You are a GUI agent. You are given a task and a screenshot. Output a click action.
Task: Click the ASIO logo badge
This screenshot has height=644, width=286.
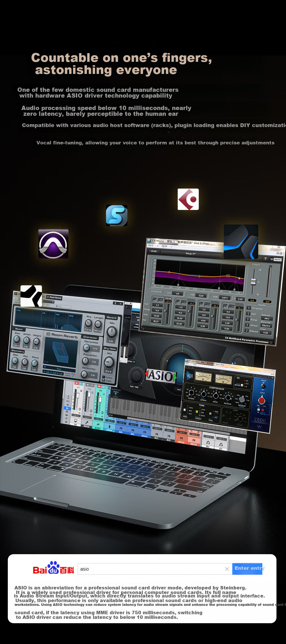point(161,376)
